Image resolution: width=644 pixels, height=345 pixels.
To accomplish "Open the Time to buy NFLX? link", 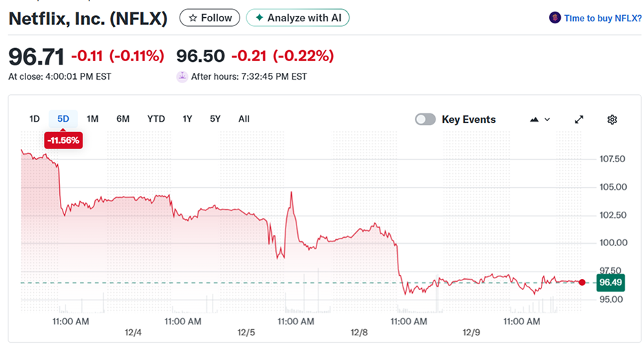I will pyautogui.click(x=599, y=19).
